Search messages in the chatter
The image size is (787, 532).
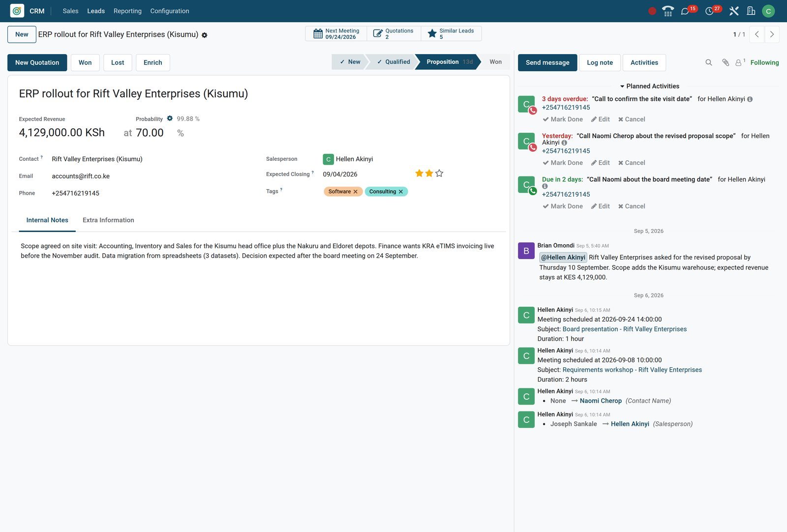tap(709, 62)
